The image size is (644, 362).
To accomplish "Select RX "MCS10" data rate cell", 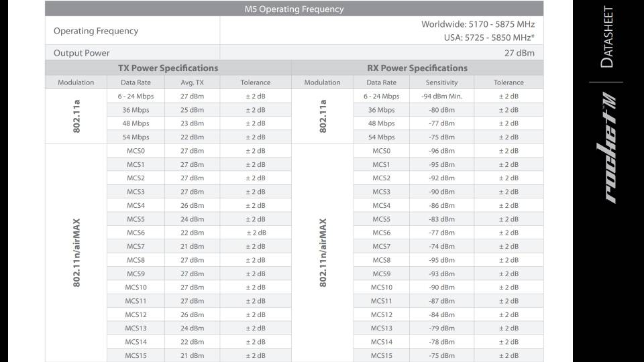I will tap(382, 288).
